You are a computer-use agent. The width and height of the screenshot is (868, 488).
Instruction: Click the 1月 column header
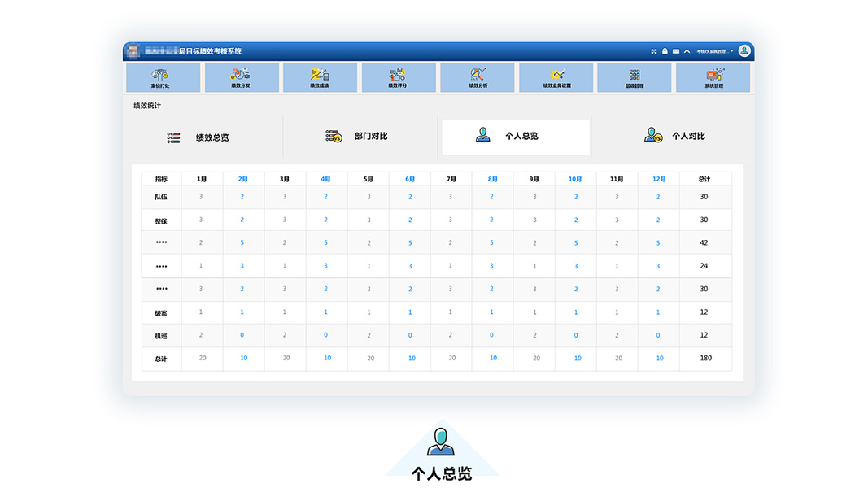202,179
